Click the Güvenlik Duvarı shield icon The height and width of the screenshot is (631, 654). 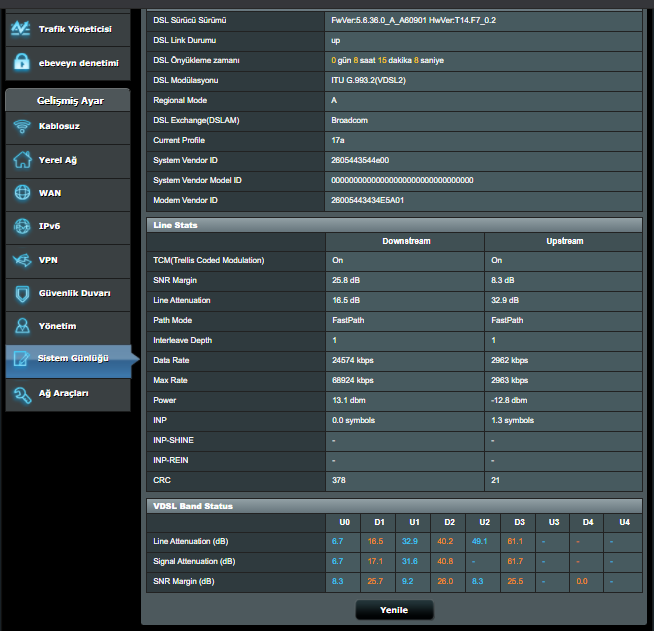click(x=21, y=294)
